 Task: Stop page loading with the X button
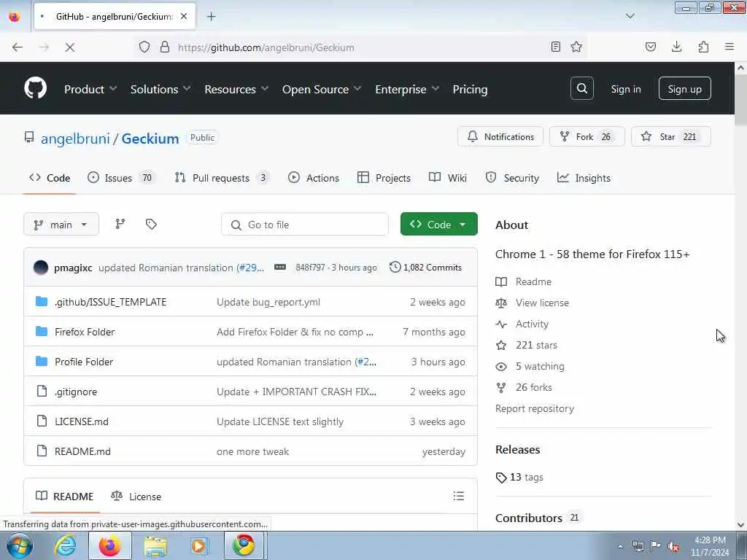pos(69,47)
